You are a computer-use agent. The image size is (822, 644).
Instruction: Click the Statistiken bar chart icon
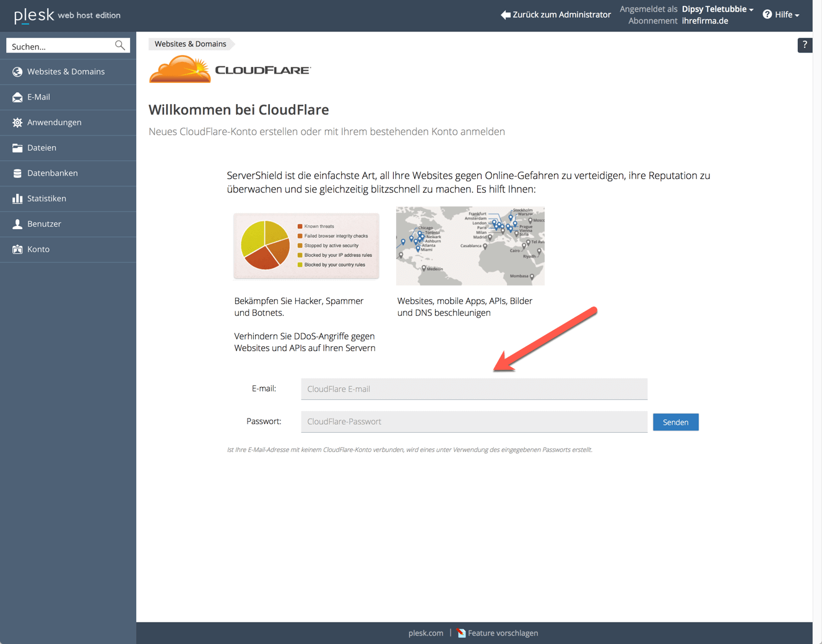pos(17,199)
